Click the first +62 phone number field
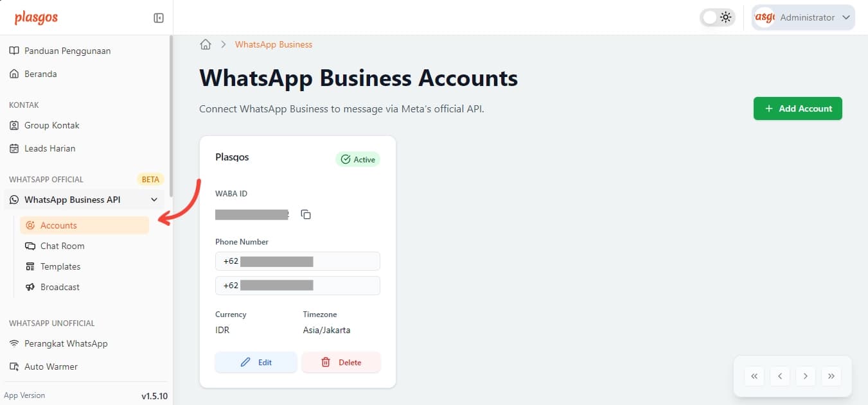This screenshot has height=405, width=868. click(297, 261)
